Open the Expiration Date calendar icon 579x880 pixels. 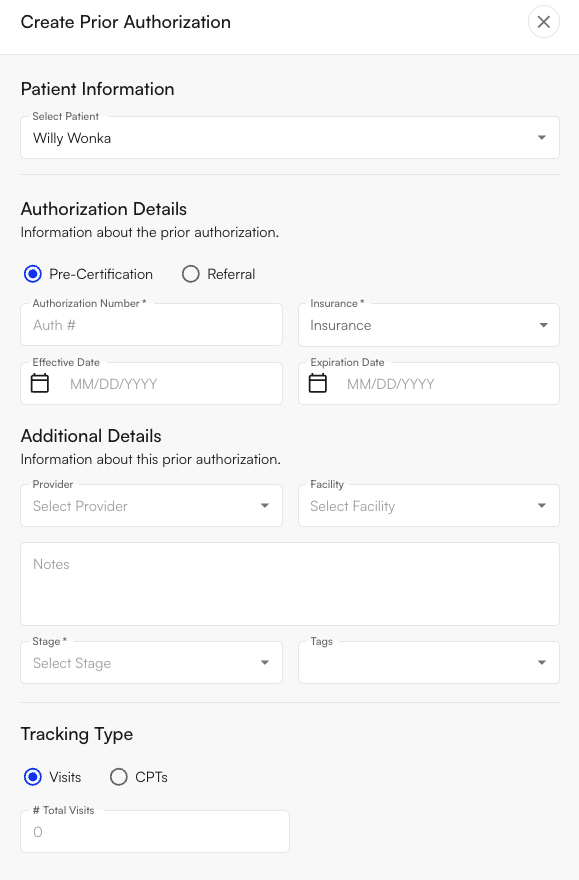coord(318,383)
